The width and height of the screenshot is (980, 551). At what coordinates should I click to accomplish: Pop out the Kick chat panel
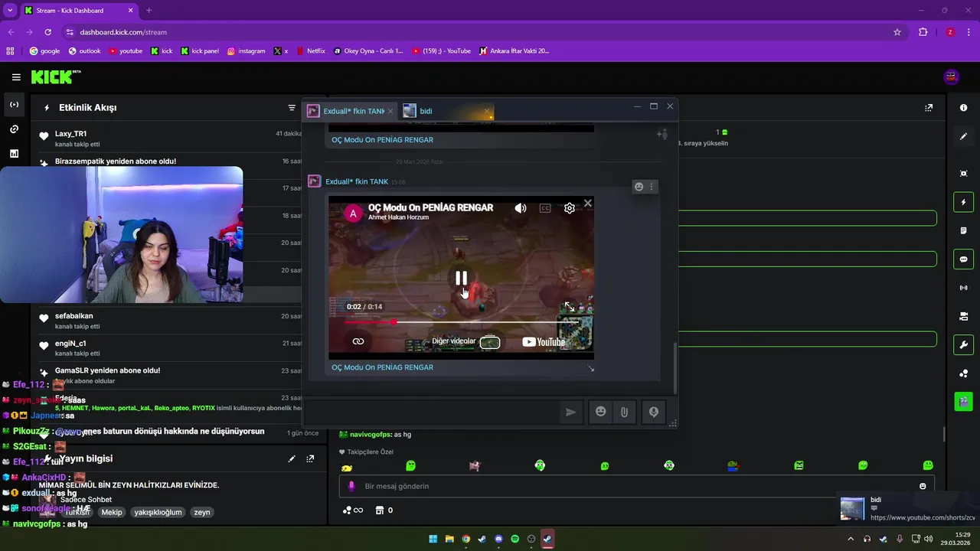point(929,108)
